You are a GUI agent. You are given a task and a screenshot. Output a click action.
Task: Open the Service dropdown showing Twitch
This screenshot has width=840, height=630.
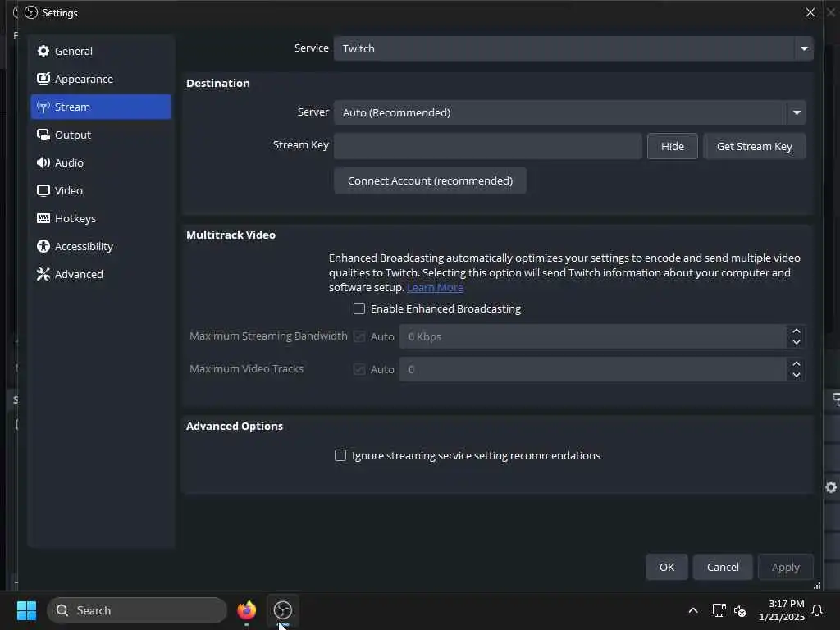(x=573, y=48)
